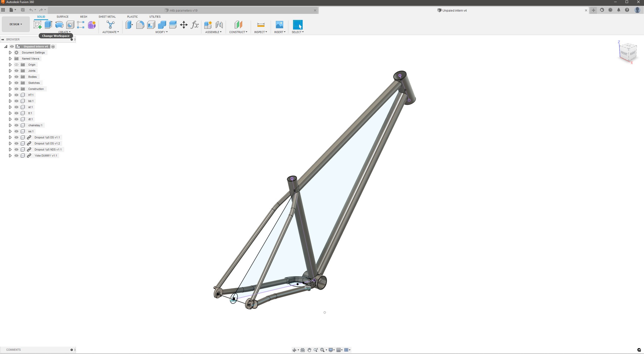Expand the Joints folder in browser
Viewport: 644px width, 354px height.
10,71
